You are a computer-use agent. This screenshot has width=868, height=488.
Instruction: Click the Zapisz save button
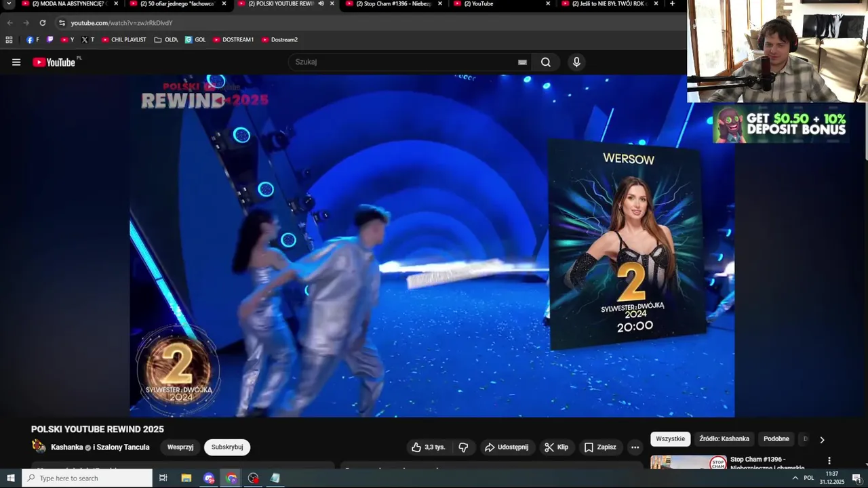point(600,447)
